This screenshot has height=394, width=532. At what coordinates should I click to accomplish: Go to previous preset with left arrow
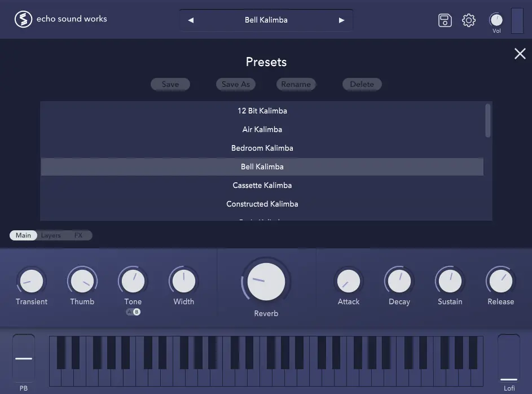pos(191,20)
